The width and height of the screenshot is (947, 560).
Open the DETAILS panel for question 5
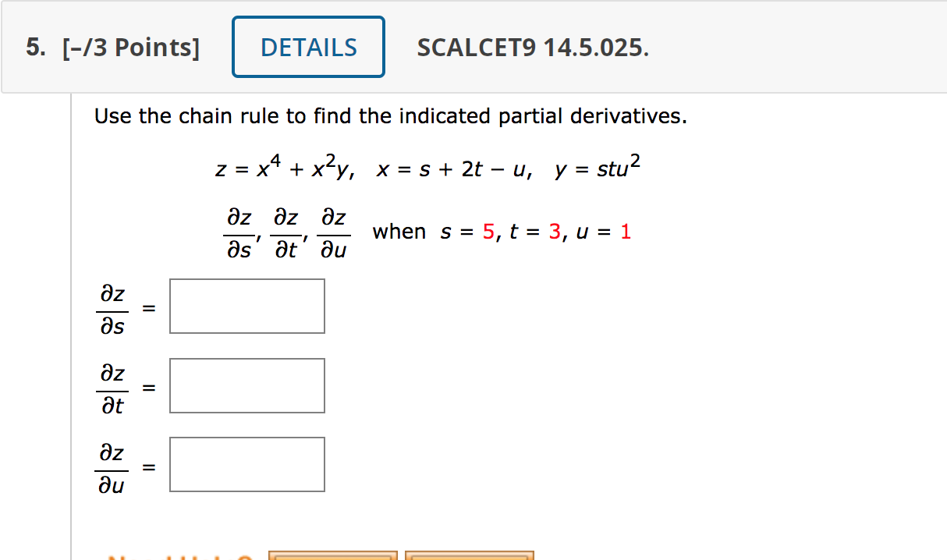tap(307, 47)
